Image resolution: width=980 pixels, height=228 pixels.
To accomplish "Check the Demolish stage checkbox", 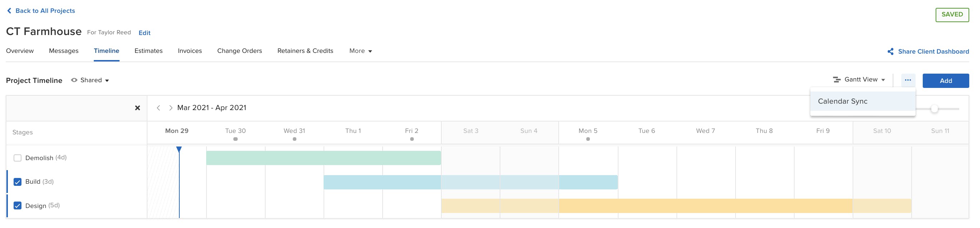I will (18, 158).
